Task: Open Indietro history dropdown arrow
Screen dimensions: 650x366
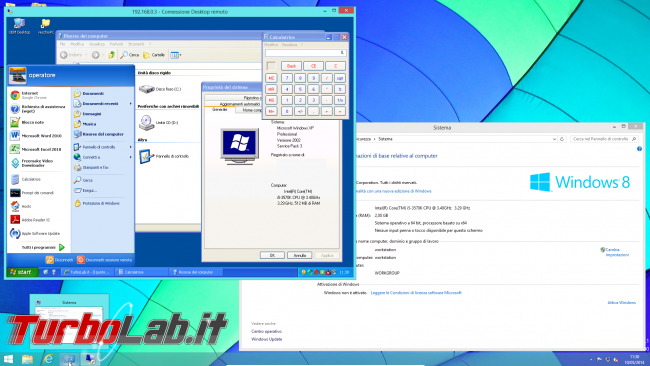Action: pyautogui.click(x=86, y=55)
